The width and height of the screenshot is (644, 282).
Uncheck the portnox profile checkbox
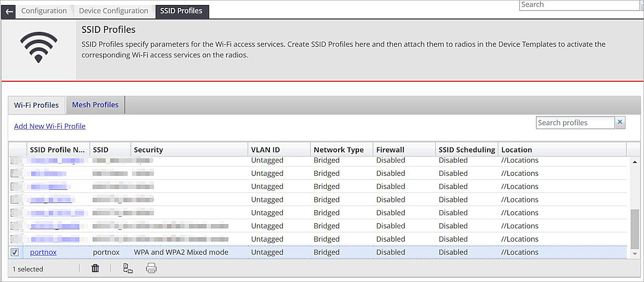pyautogui.click(x=15, y=252)
